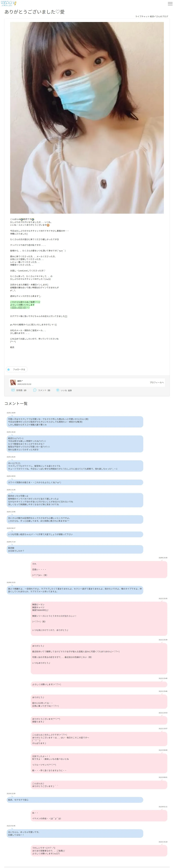Click the timestamp 10/22 15:18
Screen dimensions: 174x868
point(163,842)
